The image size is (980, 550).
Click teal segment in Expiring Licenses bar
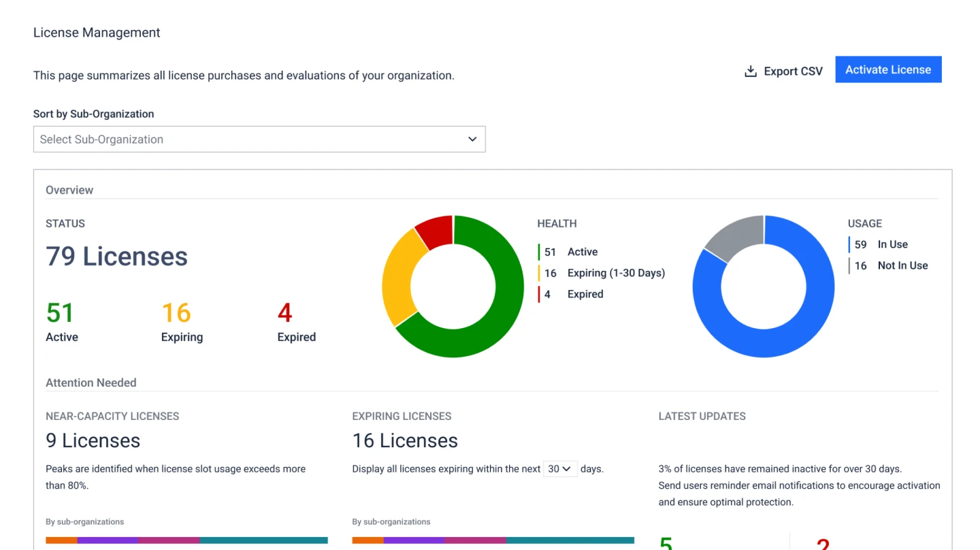point(570,540)
